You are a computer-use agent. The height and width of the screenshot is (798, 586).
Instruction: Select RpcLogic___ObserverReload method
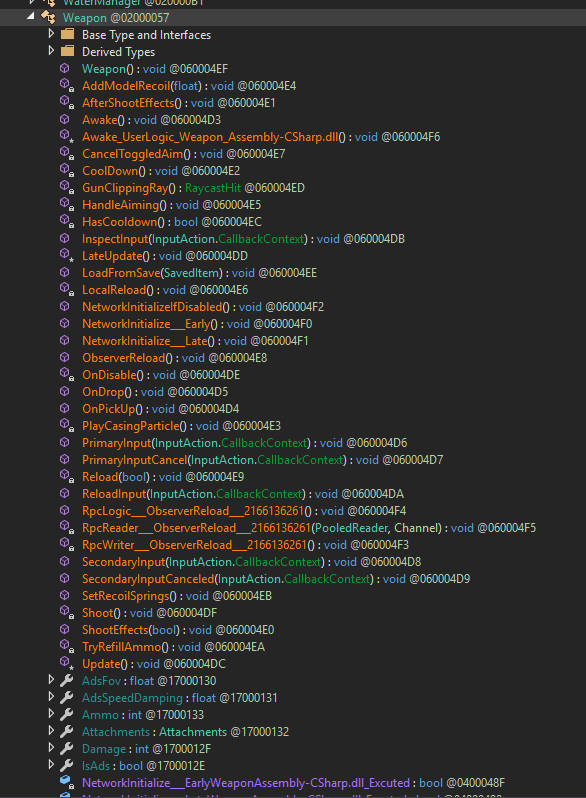244,510
